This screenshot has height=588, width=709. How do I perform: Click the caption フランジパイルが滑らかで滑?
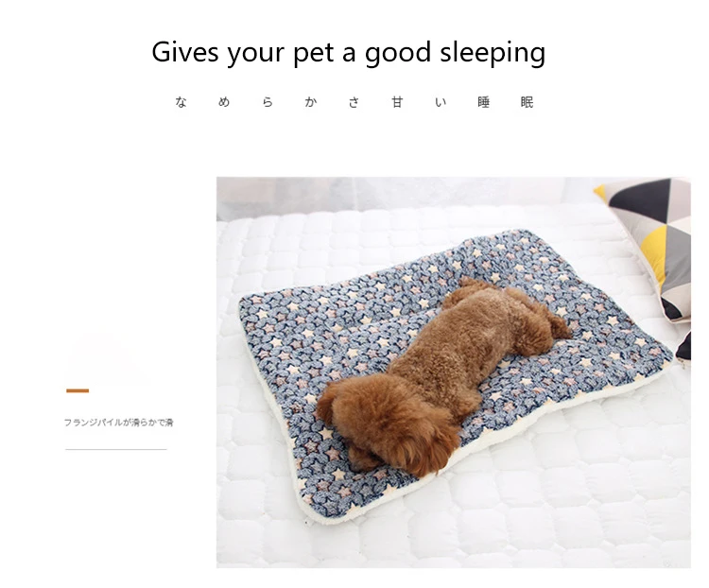pos(118,423)
